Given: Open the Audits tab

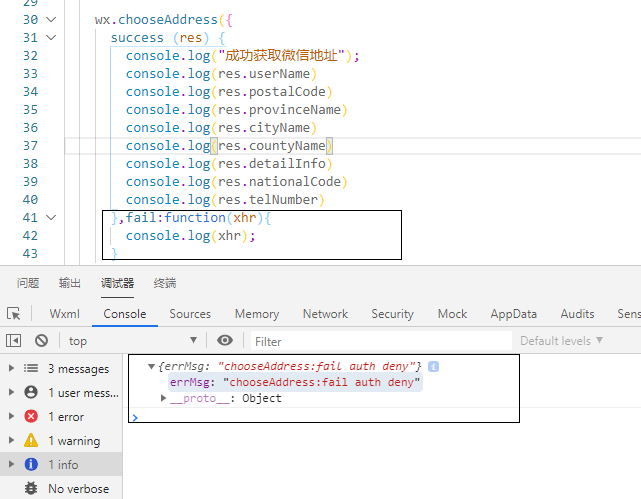Looking at the screenshot, I should tap(577, 314).
